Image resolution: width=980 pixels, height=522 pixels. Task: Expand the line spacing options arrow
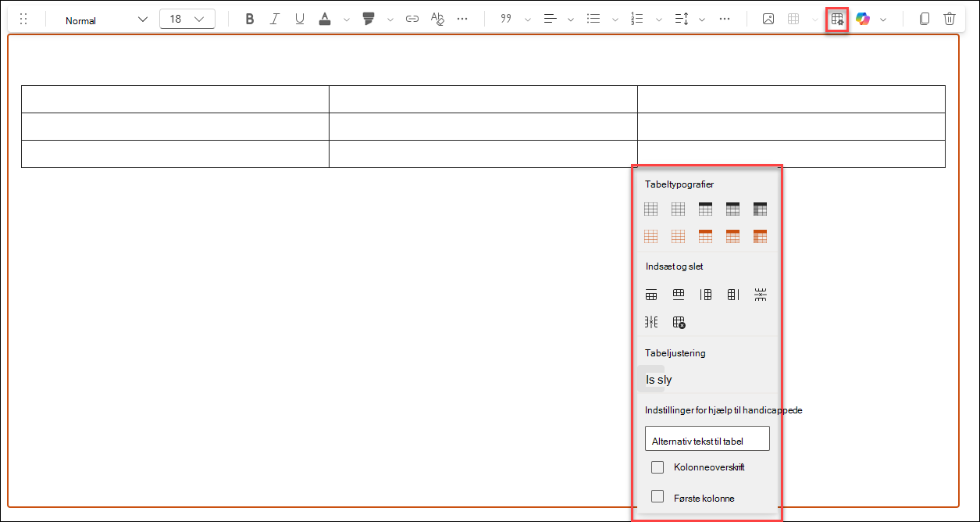tap(703, 20)
